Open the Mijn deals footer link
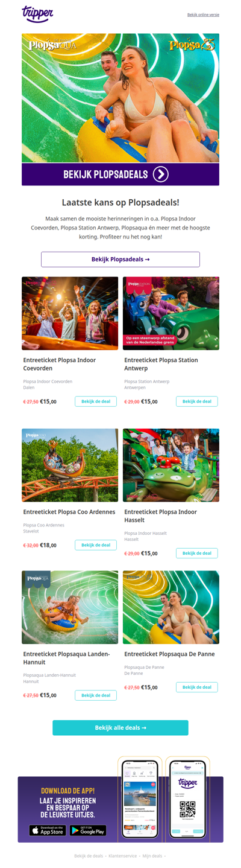 click(152, 856)
